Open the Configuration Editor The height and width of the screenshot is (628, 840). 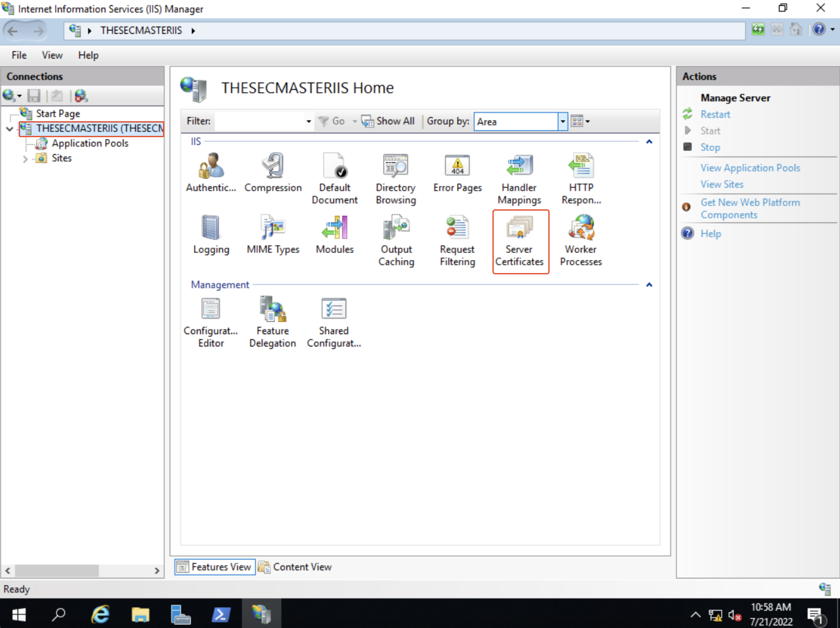click(211, 322)
